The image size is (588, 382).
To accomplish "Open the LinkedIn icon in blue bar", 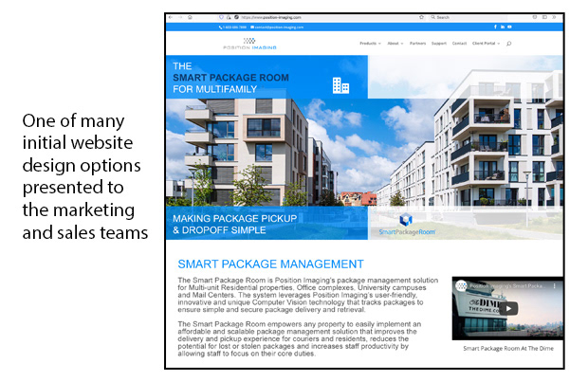I will [503, 27].
